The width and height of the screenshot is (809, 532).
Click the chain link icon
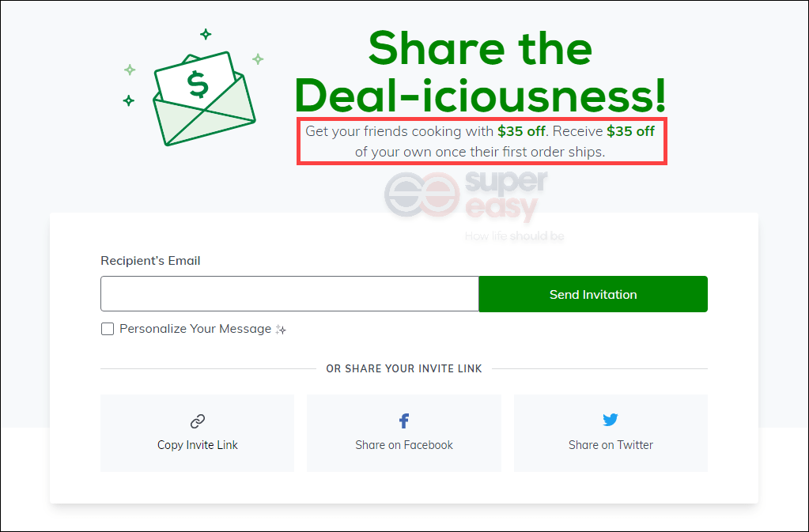198,421
